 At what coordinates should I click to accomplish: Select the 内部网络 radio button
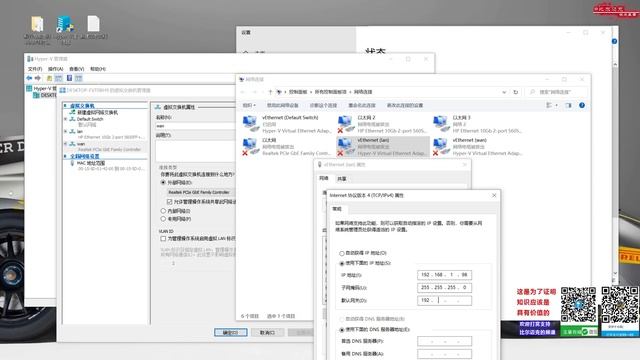(x=163, y=211)
